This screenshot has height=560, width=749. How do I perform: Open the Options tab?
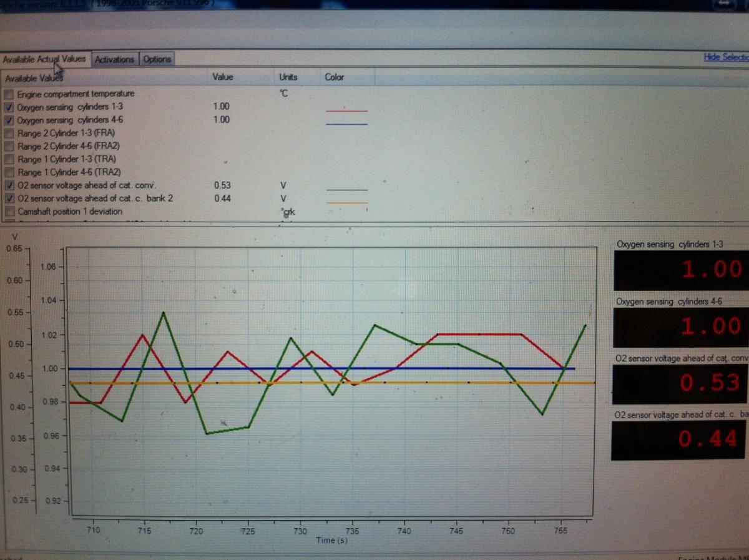click(157, 59)
